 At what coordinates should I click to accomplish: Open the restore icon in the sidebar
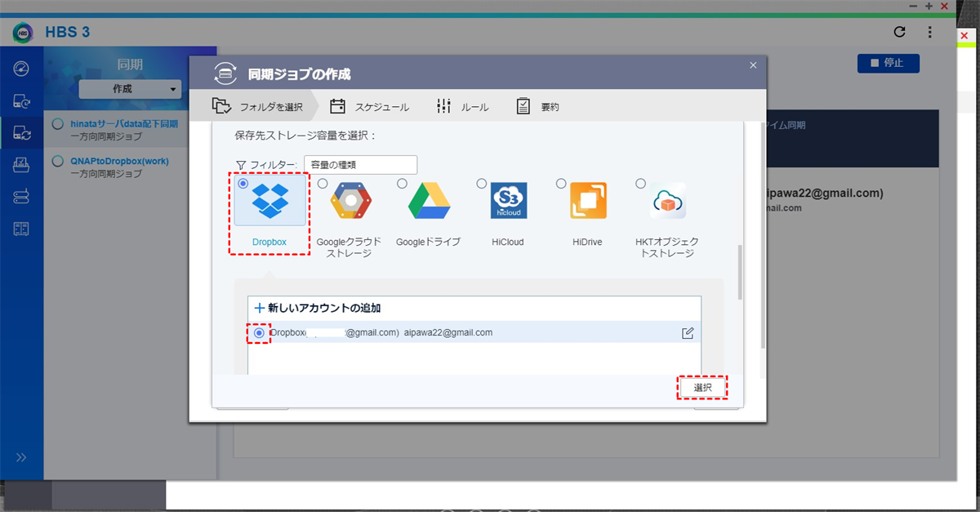pyautogui.click(x=22, y=165)
